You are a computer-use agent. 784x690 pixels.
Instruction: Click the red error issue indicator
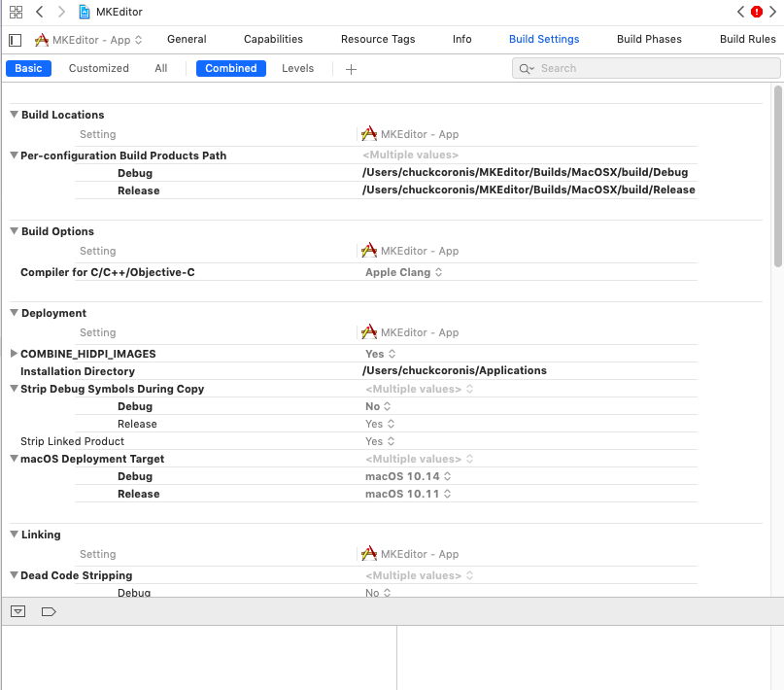[757, 12]
